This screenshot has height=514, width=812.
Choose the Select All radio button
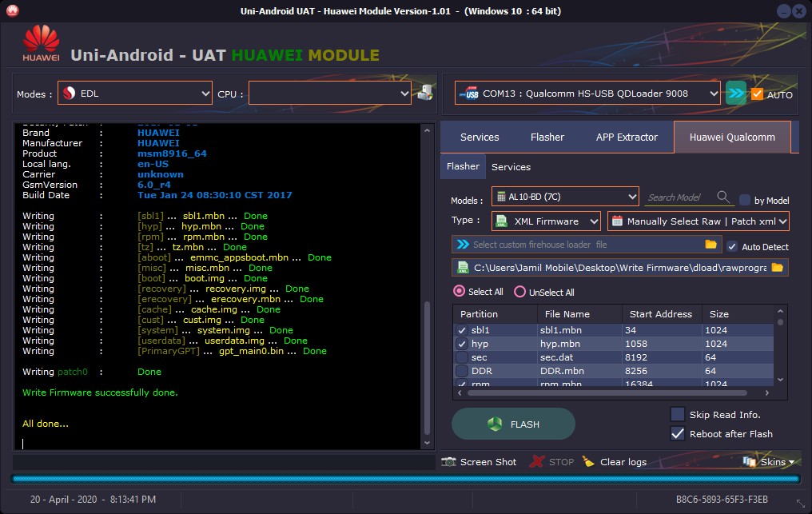point(459,291)
